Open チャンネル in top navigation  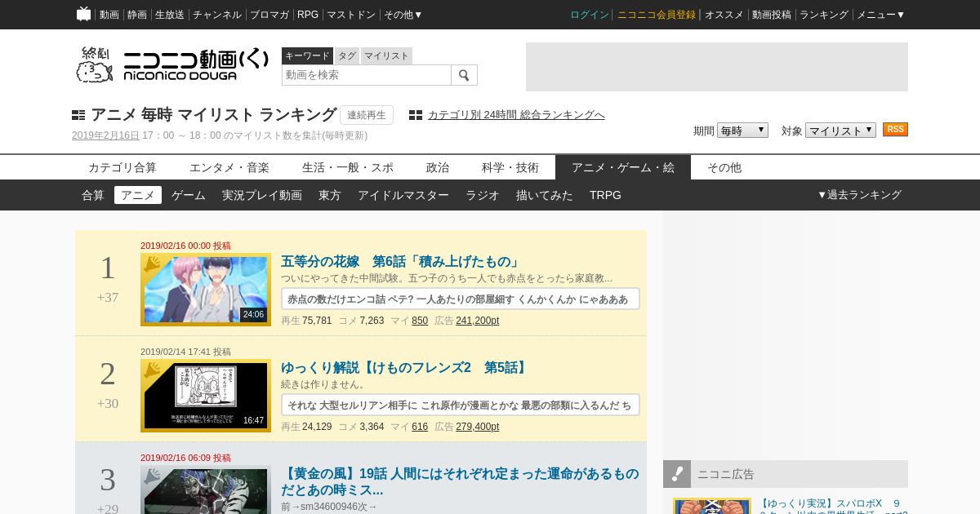click(x=217, y=15)
